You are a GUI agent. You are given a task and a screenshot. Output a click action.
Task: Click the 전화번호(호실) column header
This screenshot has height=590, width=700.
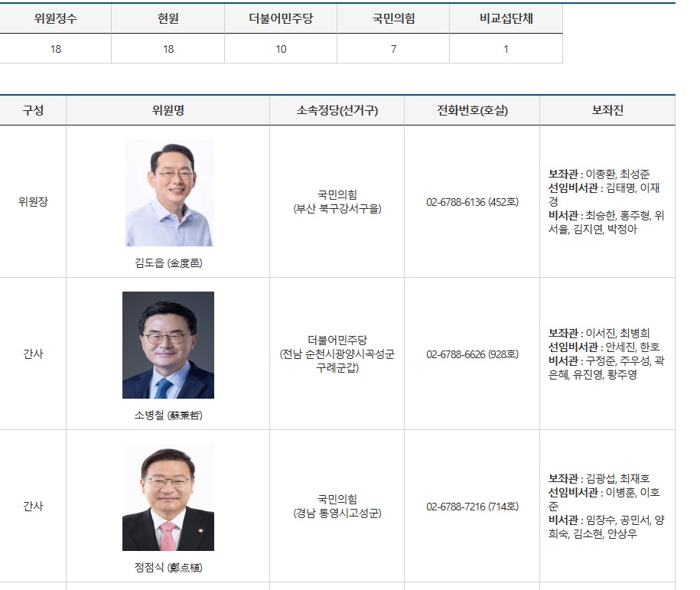coord(472,110)
